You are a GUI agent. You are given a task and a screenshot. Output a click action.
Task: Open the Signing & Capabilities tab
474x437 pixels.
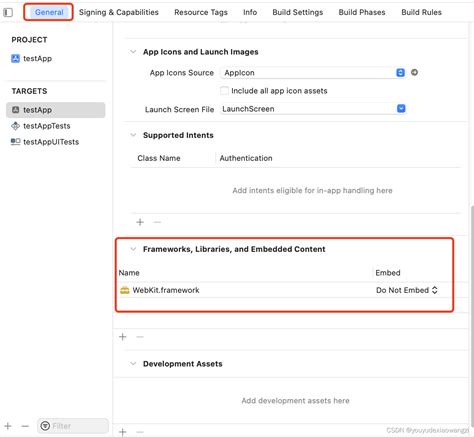tap(119, 12)
